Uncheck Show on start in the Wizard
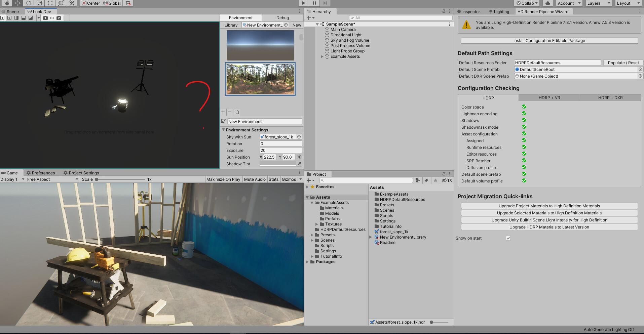Viewport: 644px width, 334px height. 508,238
